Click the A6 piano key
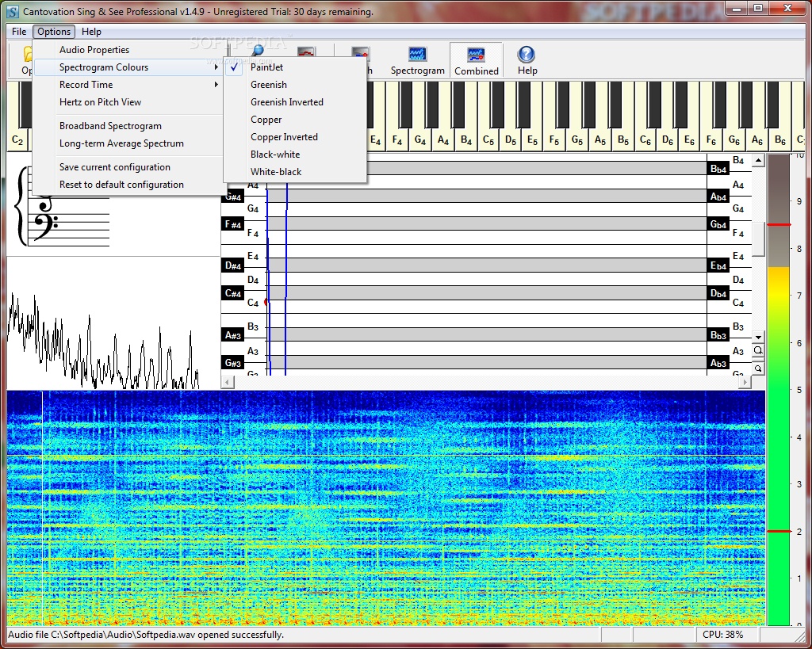Viewport: 812px width, 649px height. (x=756, y=139)
